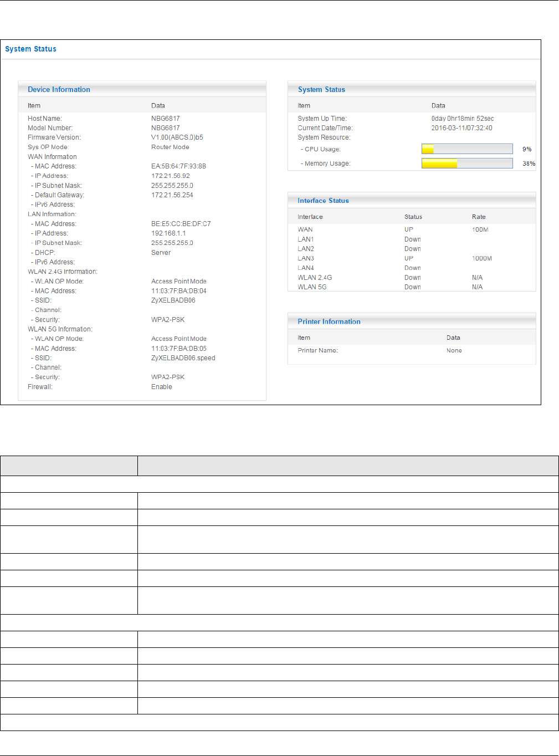This screenshot has height=756, width=559.
Task: Click the Printer Name value None
Action: point(454,350)
